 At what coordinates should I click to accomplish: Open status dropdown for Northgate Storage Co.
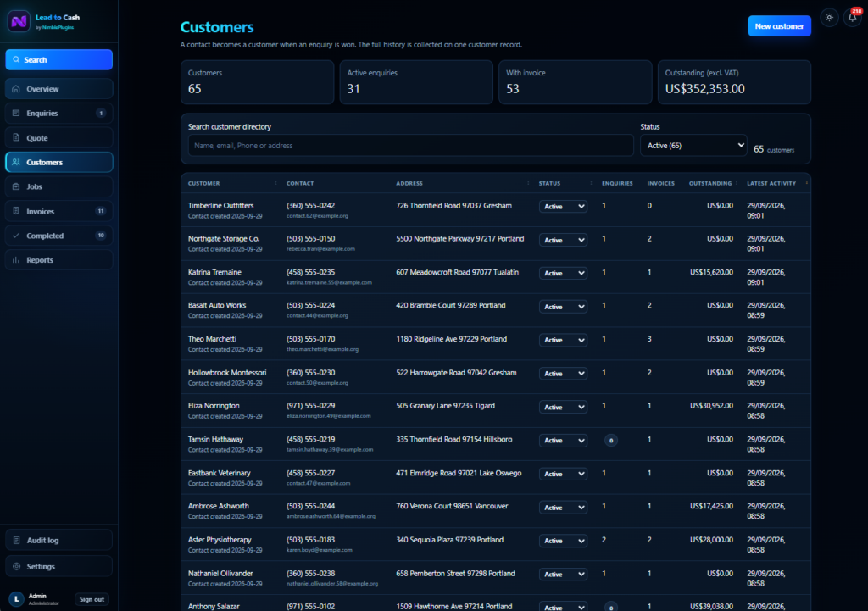tap(563, 240)
